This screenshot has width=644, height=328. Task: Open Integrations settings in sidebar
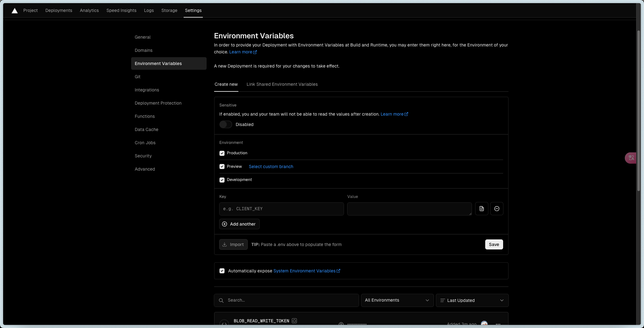[x=169, y=90]
